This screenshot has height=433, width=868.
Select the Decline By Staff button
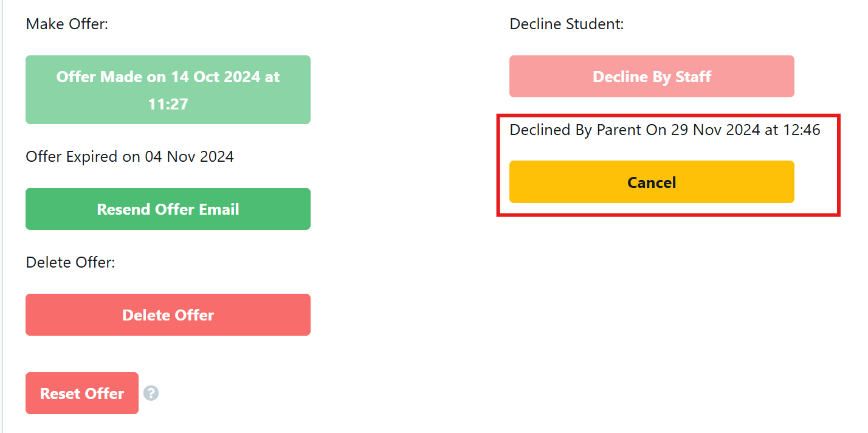coord(651,76)
